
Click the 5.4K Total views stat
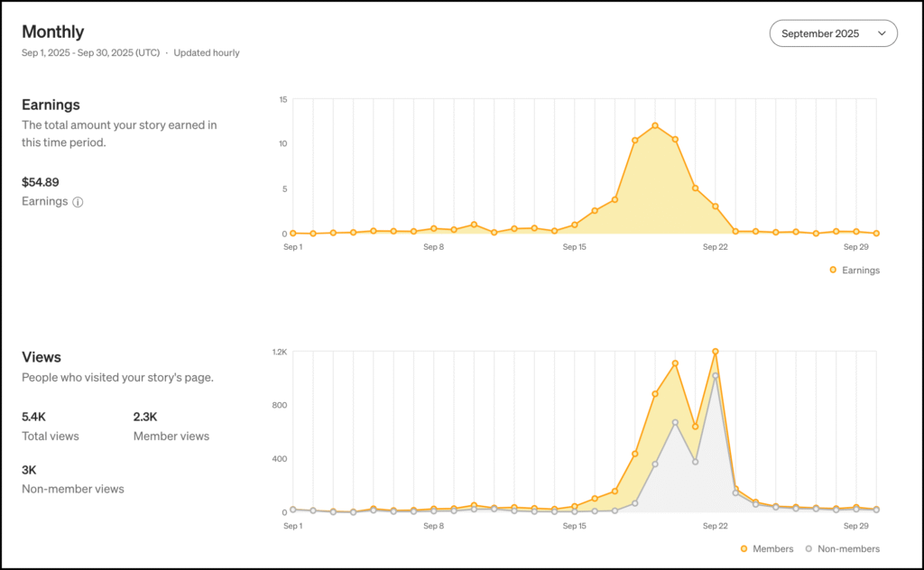[x=35, y=417]
